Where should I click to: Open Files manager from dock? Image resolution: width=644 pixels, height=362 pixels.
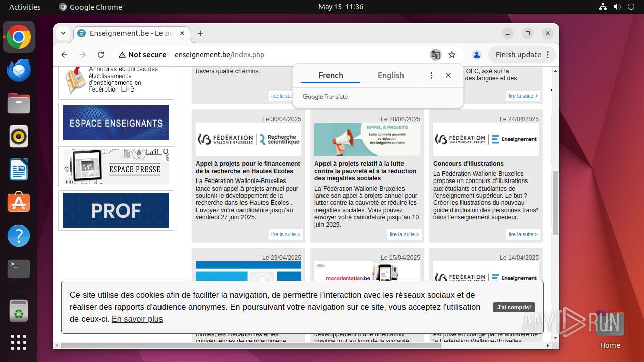click(19, 104)
